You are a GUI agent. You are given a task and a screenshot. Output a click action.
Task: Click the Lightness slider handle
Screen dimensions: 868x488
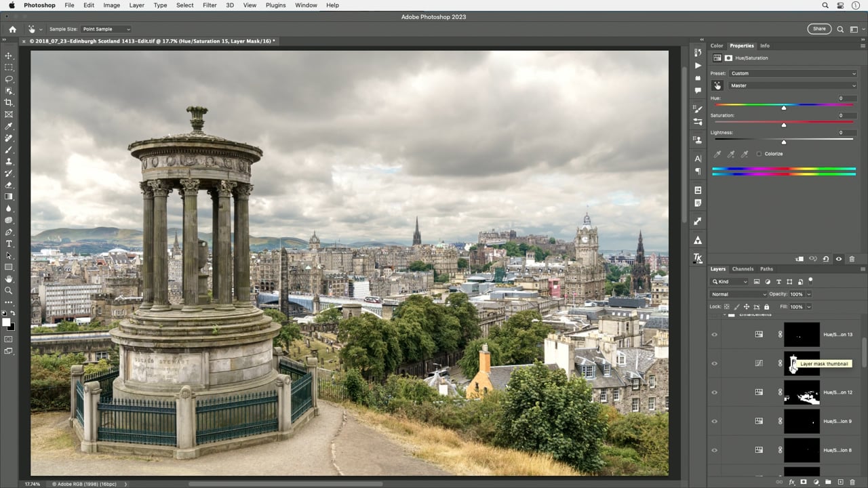784,142
